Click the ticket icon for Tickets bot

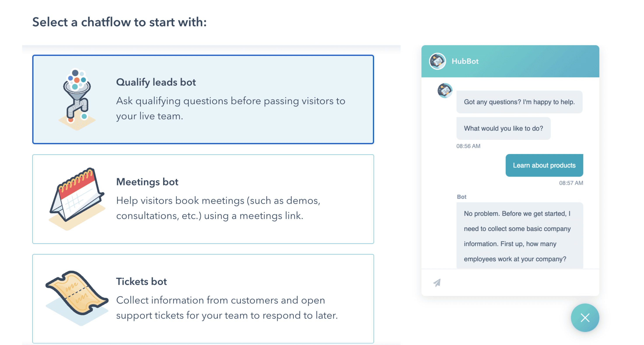click(77, 298)
